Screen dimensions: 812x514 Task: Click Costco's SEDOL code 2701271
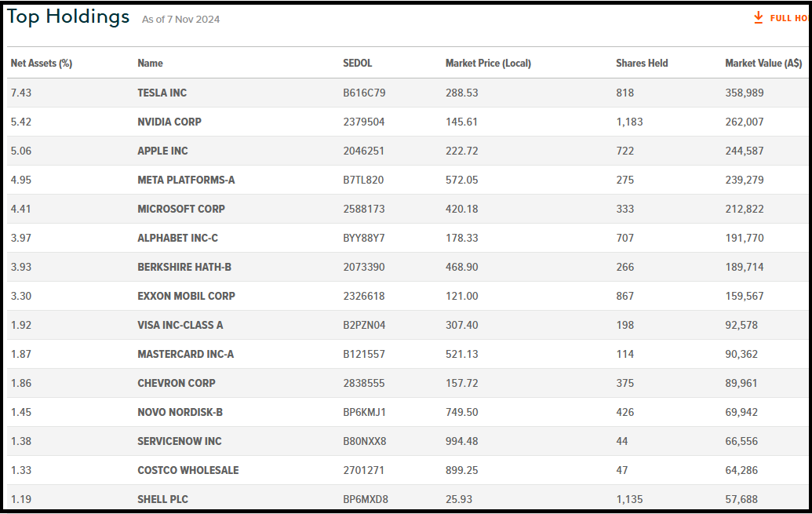pyautogui.click(x=363, y=470)
